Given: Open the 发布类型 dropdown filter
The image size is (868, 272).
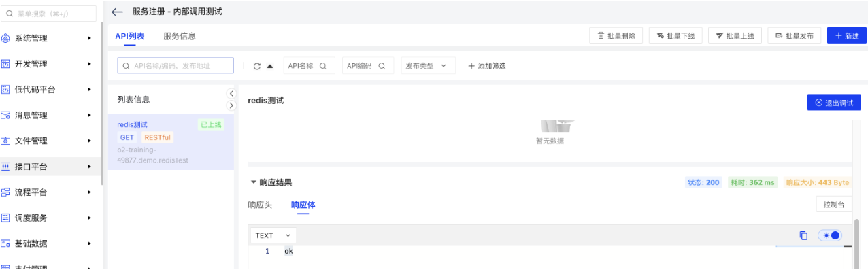Looking at the screenshot, I should (428, 66).
